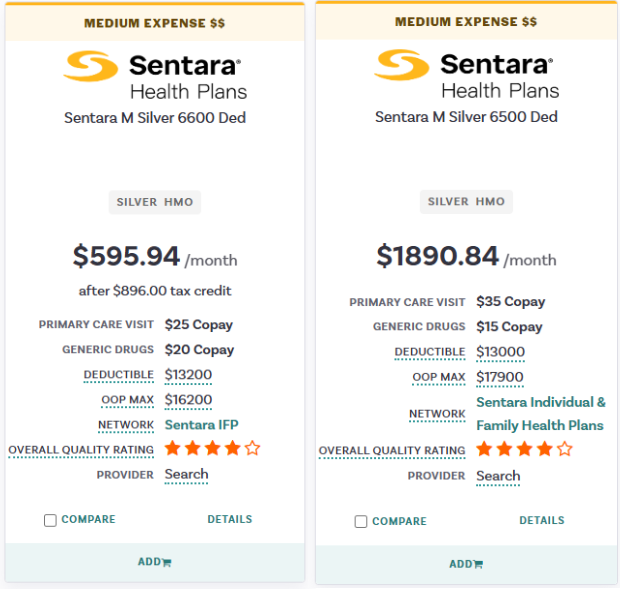Open Sentara Individual & Family Health Plans network

[540, 414]
